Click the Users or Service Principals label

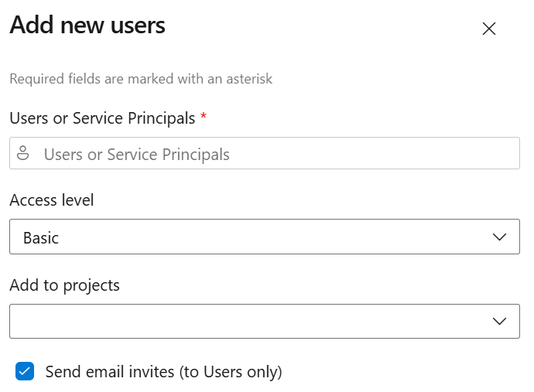coord(102,118)
